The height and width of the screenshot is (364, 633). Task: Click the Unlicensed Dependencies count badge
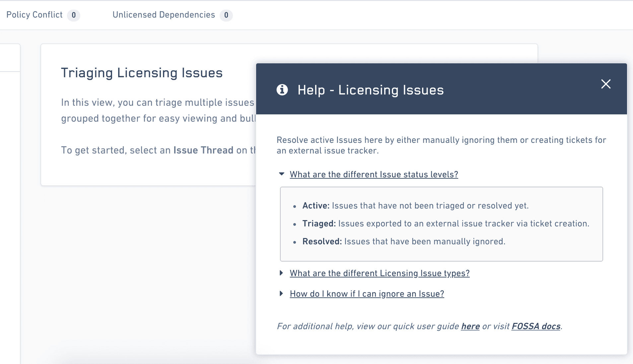pos(226,15)
